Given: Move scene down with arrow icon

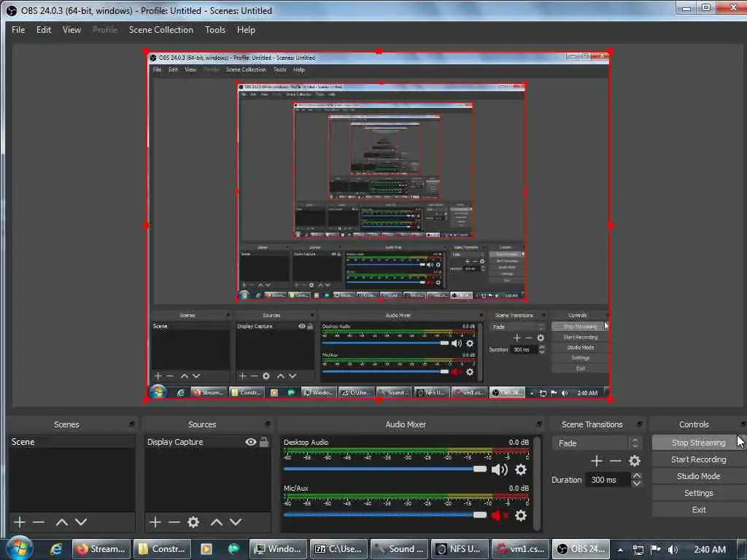Looking at the screenshot, I should 81,522.
